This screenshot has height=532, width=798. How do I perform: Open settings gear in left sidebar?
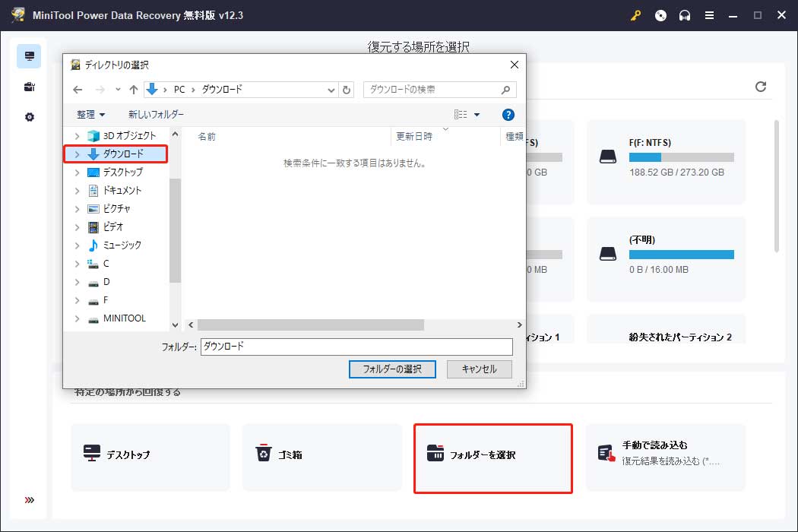30,117
